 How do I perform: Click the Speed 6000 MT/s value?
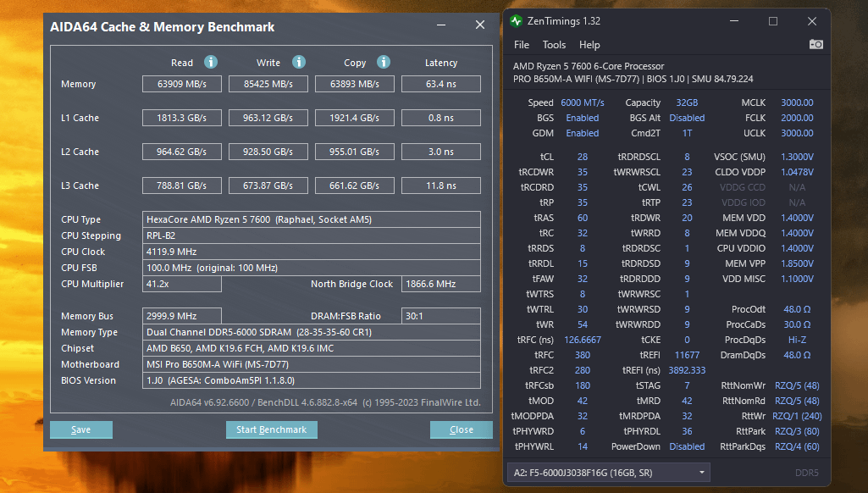pyautogui.click(x=583, y=102)
